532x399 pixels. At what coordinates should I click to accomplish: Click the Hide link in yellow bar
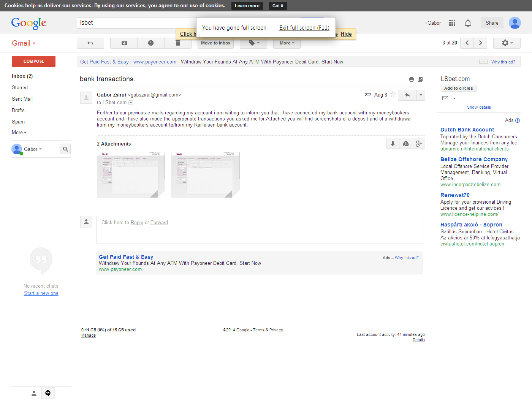click(346, 34)
